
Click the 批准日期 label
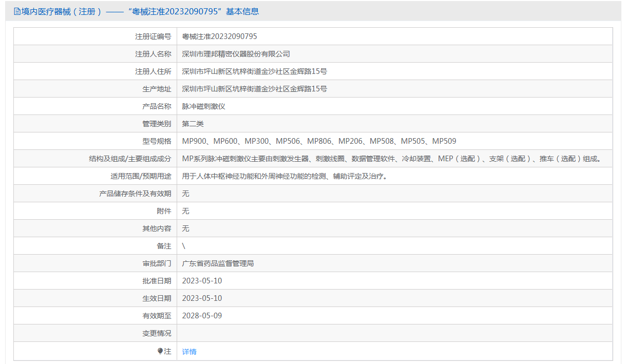coord(157,281)
